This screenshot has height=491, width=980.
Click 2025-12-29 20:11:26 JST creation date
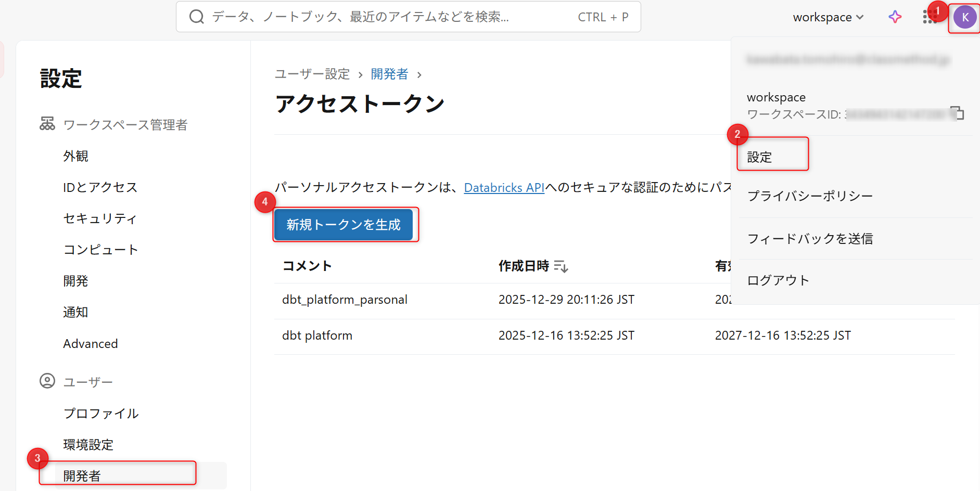(566, 300)
